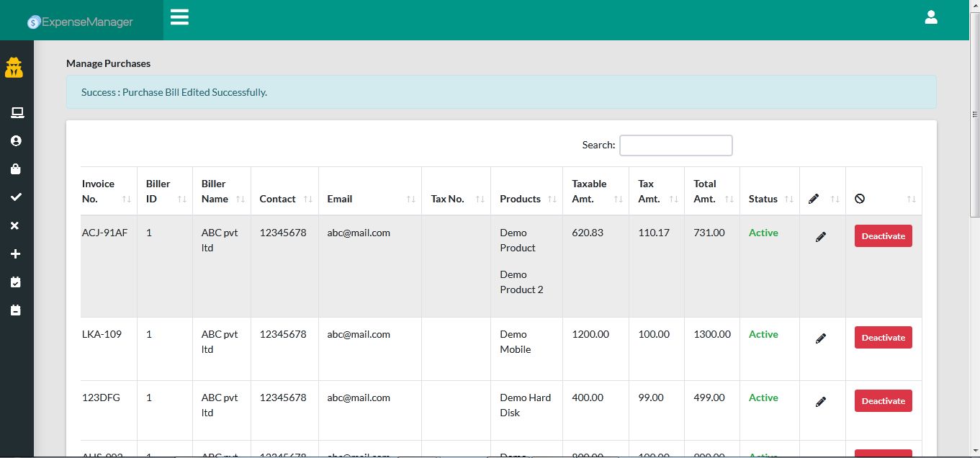Viewport: 980px width, 458px height.
Task: Click the X sidebar icon
Action: pos(16,225)
